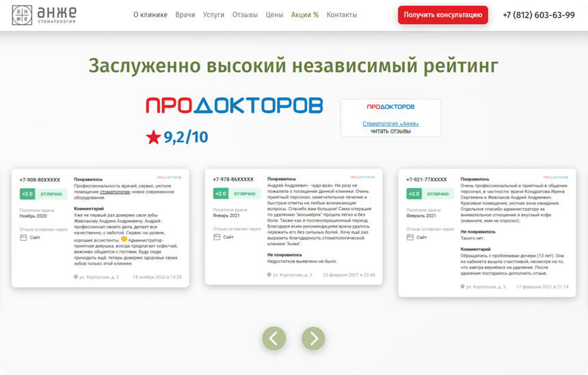Screen dimensions: 588x375
Task: Click the Сайт source icon in the Февраль 2021 review
Action: coord(410,237)
